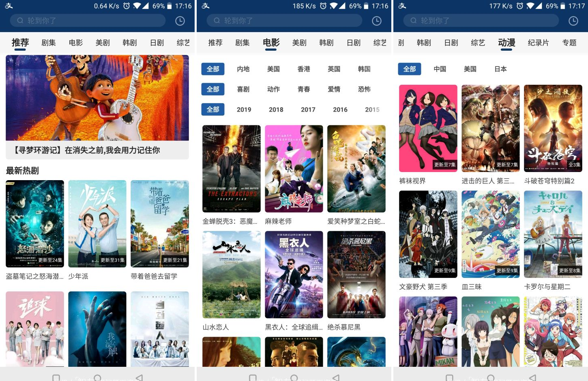Screen dimensions: 588x381
Task: Open 绝杀慕尼黑 movie poster
Action: tap(356, 275)
